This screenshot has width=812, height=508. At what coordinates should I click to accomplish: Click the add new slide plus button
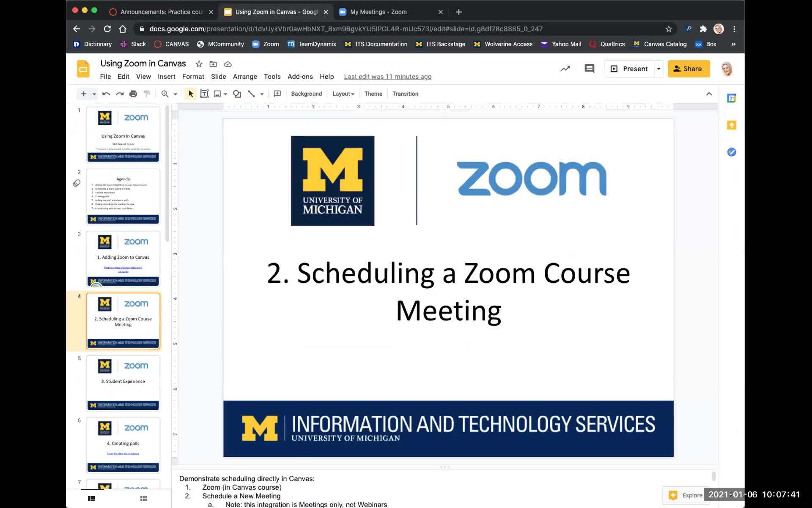tap(84, 94)
